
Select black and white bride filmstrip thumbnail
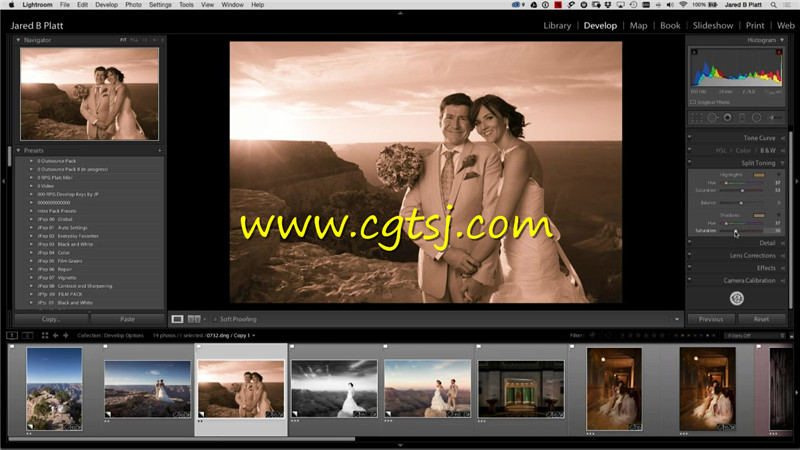(334, 389)
